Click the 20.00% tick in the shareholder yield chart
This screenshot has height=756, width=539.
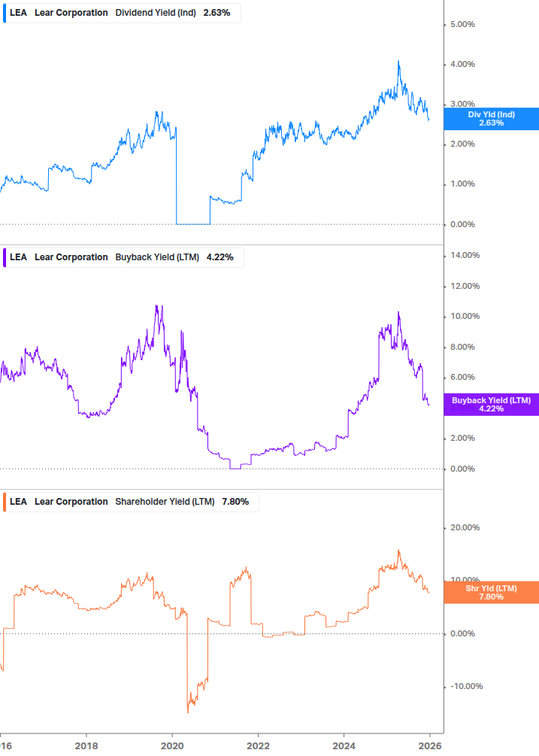click(x=465, y=528)
